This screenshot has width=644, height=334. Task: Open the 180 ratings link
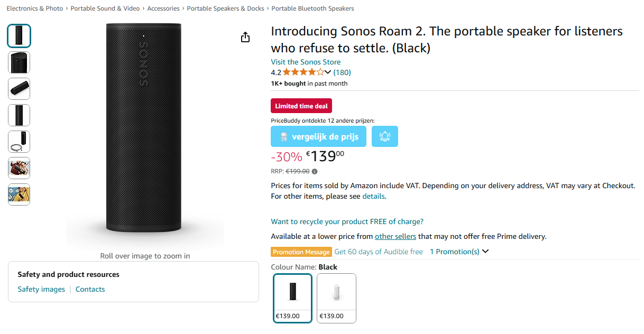[x=342, y=72]
